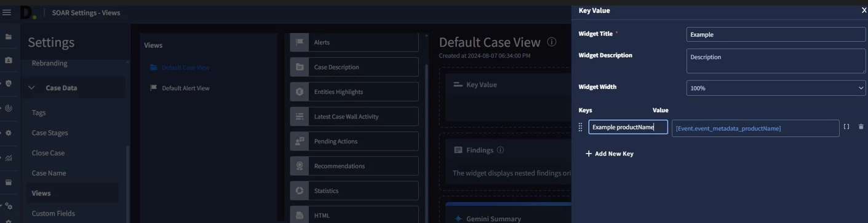The width and height of the screenshot is (868, 223).
Task: Select Views in the settings menu
Action: (41, 193)
